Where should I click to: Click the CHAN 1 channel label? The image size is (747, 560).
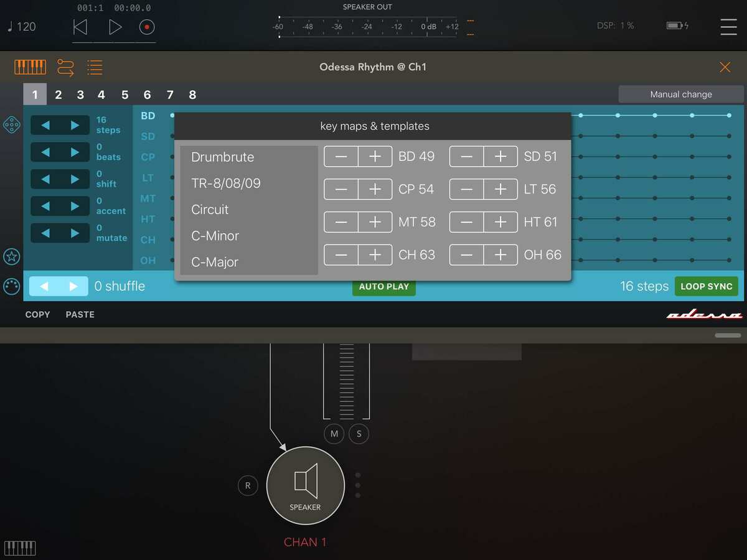[305, 542]
